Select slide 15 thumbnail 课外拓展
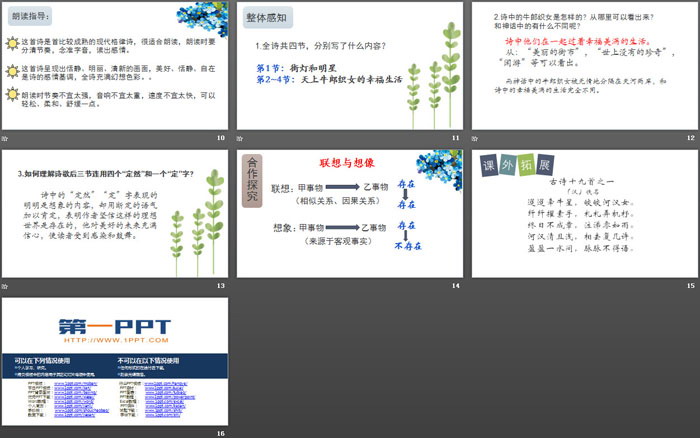The image size is (700, 438). point(585,213)
